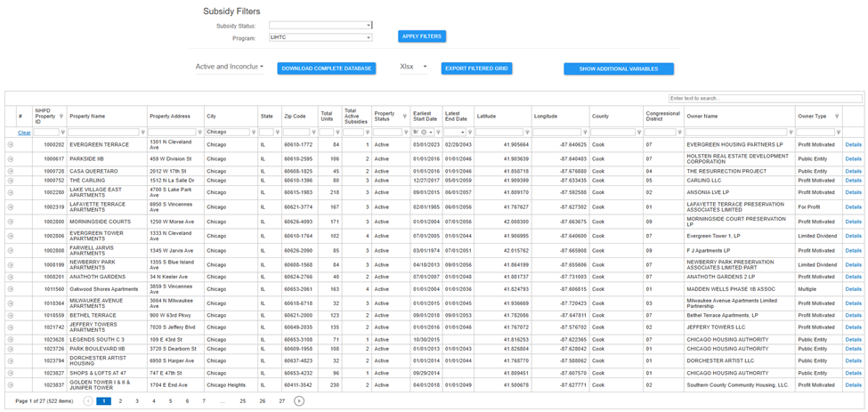
Task: Open the Active and Inconclusive database dropdown
Action: point(230,67)
